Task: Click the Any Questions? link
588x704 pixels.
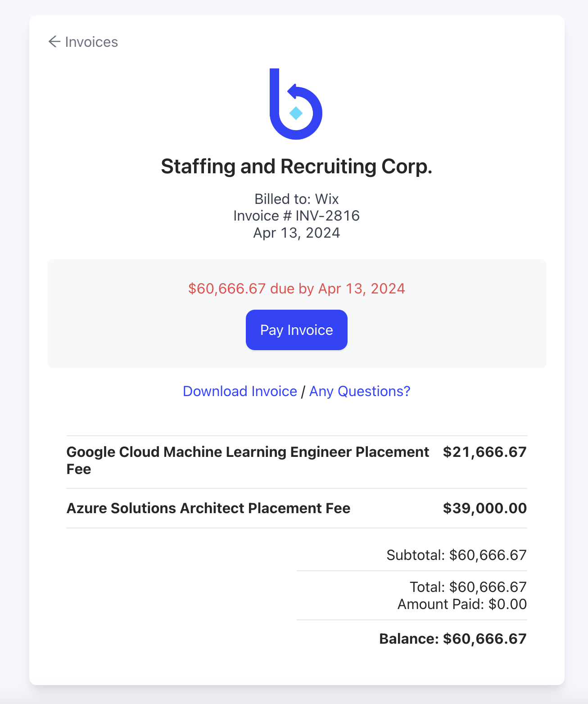Action: 359,391
